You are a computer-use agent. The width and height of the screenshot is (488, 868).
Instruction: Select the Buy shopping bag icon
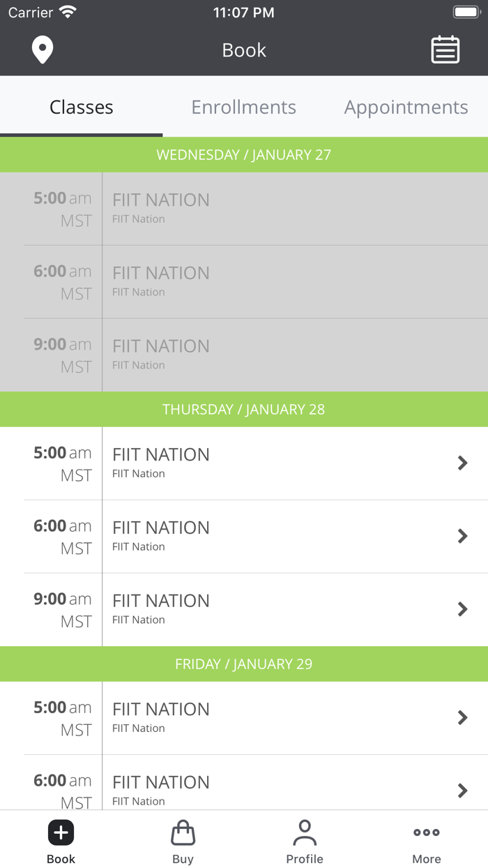(183, 832)
